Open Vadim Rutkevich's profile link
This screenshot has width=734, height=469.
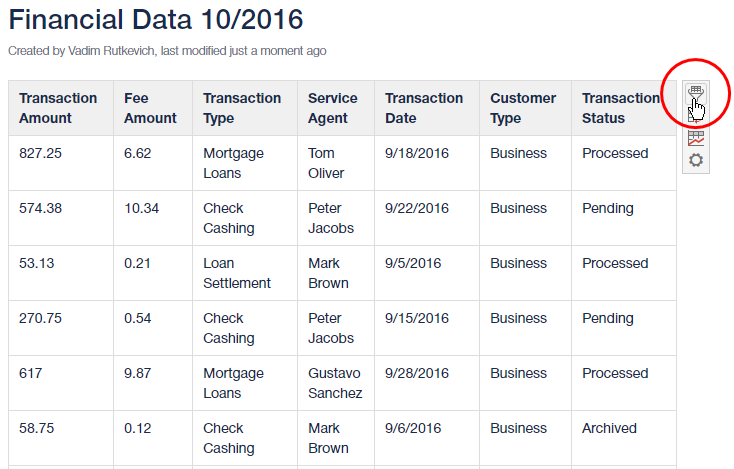pos(110,50)
